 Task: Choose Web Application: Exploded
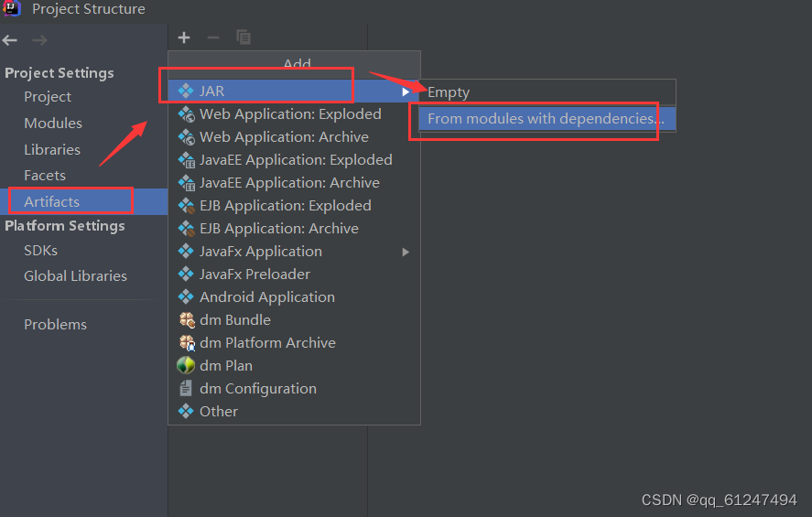pyautogui.click(x=294, y=113)
